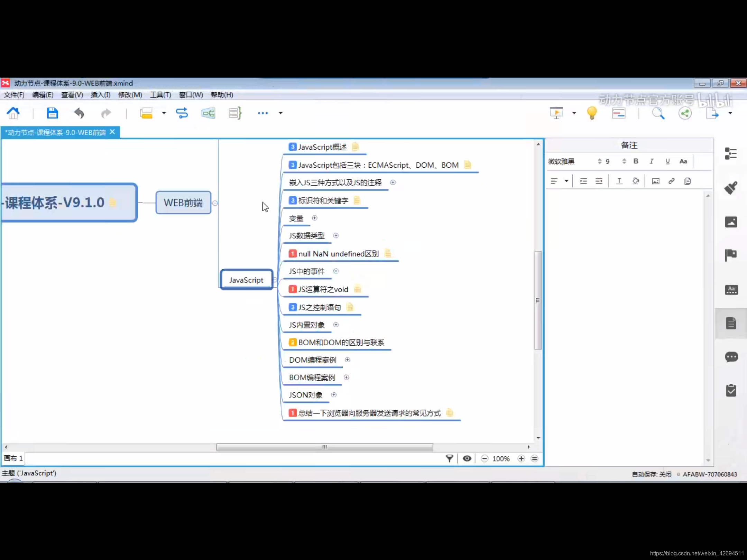
Task: Toggle italic in notes panel
Action: coord(652,161)
